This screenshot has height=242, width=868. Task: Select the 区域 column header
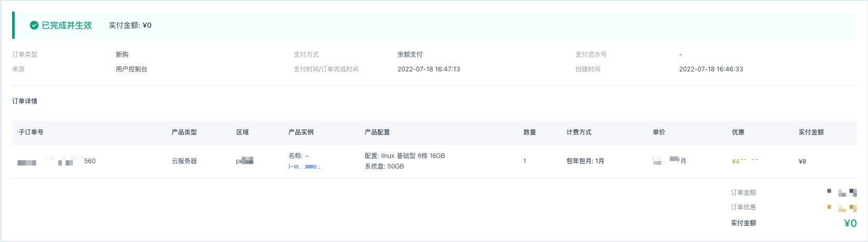(x=242, y=132)
